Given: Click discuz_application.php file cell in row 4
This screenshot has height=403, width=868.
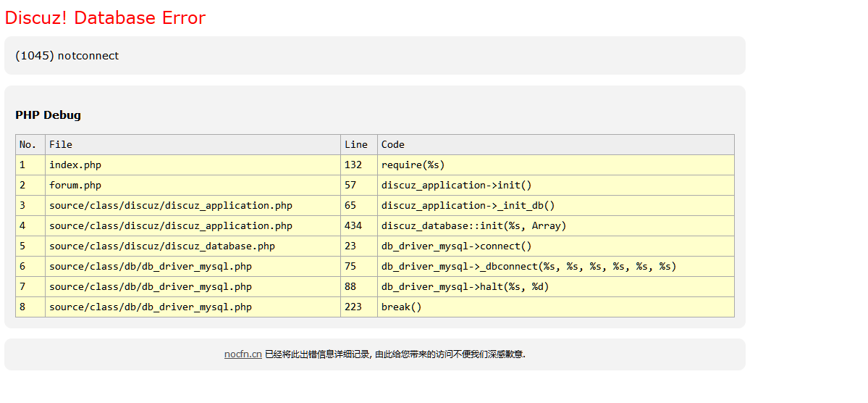Looking at the screenshot, I should pos(193,226).
